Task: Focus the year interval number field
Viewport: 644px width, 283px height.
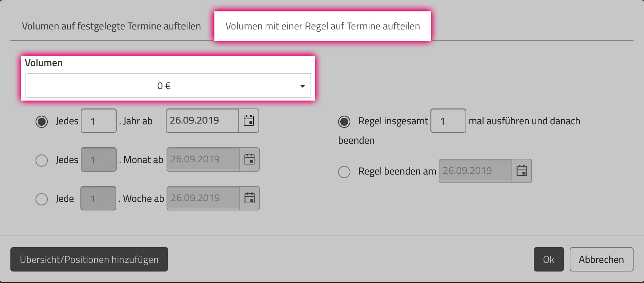Action: [99, 121]
